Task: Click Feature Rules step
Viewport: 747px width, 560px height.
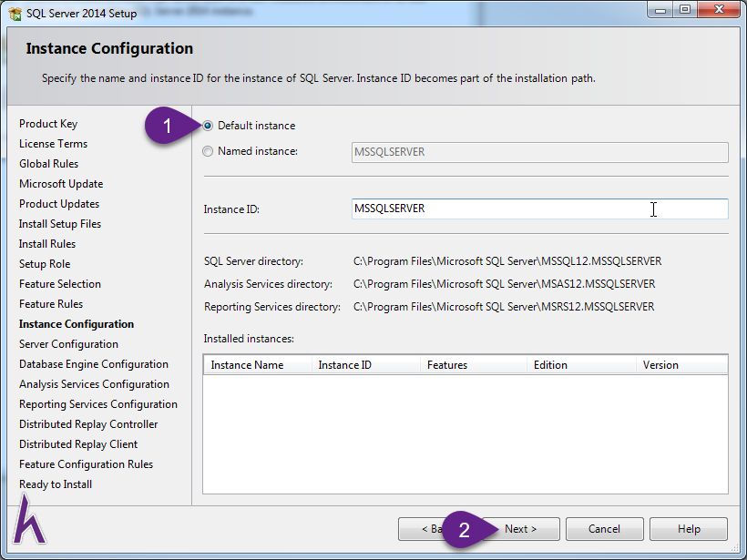Action: (51, 304)
